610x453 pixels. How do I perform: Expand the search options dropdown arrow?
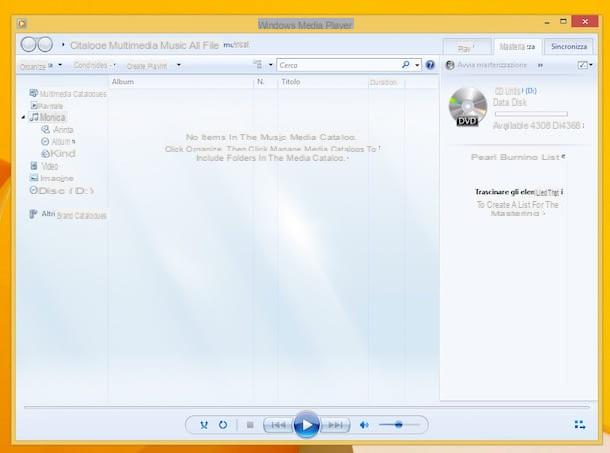click(417, 65)
